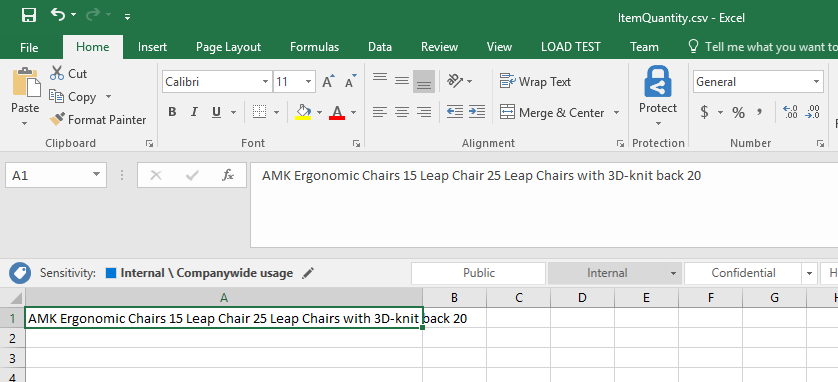The image size is (838, 382).
Task: Switch to the View tab
Action: (x=499, y=47)
